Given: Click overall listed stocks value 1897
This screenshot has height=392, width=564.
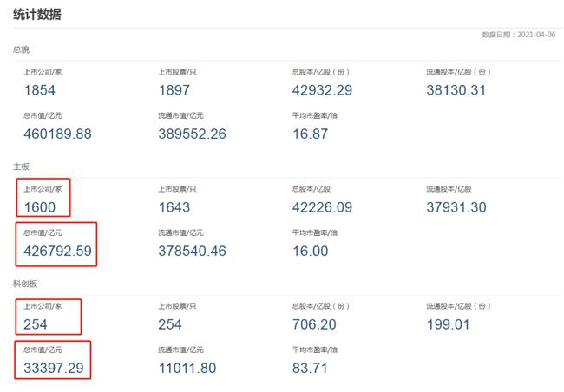Looking at the screenshot, I should [174, 90].
